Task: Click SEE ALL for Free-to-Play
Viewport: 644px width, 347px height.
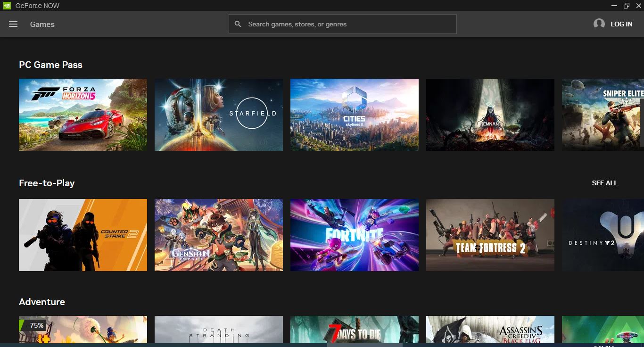Action: point(604,183)
